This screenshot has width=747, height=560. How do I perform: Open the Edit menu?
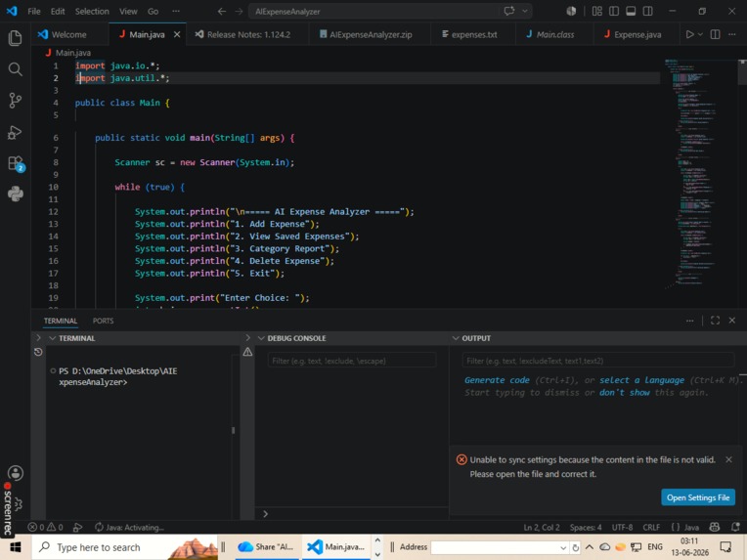pyautogui.click(x=58, y=11)
